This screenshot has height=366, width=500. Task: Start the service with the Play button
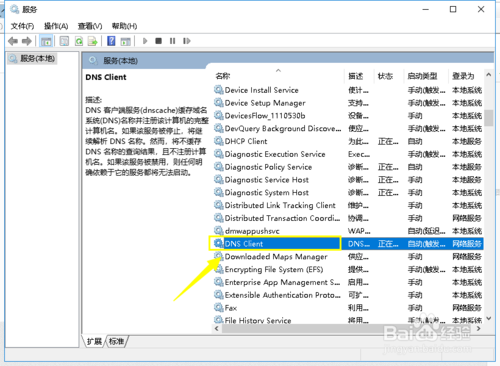pos(145,41)
